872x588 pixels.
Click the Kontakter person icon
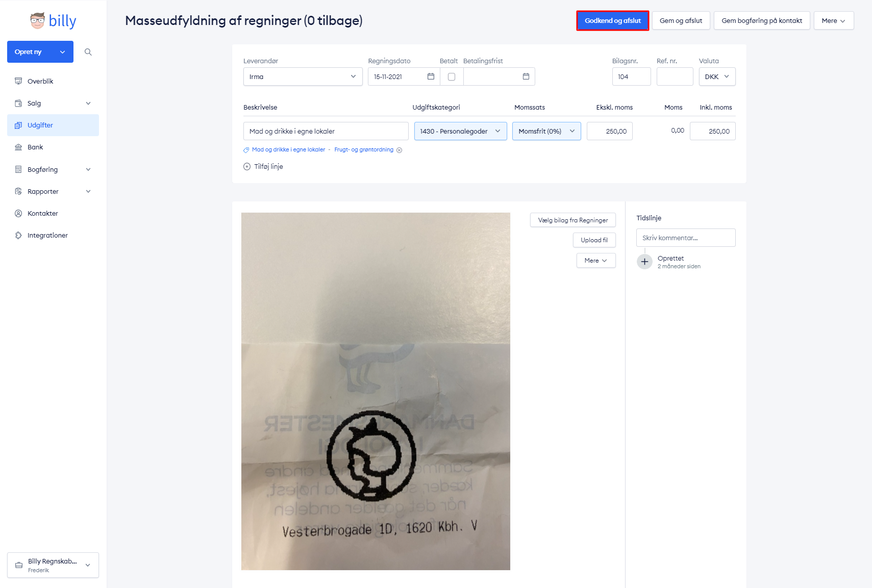(x=18, y=213)
